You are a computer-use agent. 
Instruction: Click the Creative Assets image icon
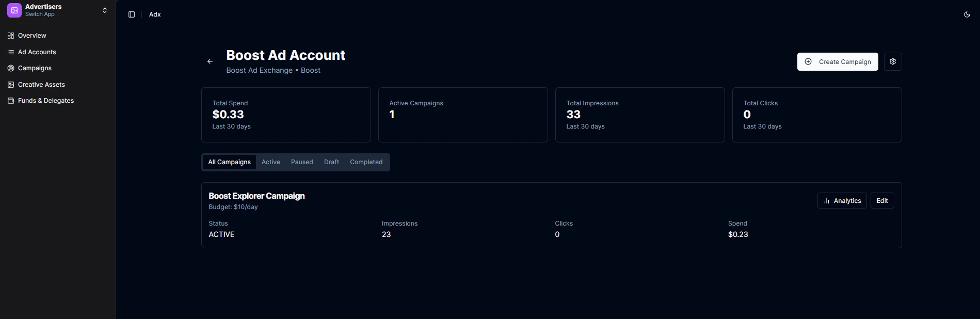point(11,85)
